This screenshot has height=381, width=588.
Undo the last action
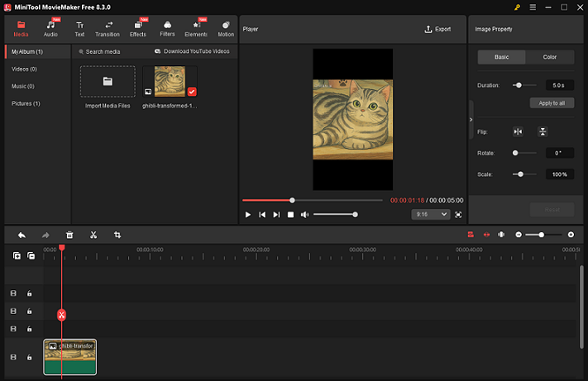[x=22, y=236]
